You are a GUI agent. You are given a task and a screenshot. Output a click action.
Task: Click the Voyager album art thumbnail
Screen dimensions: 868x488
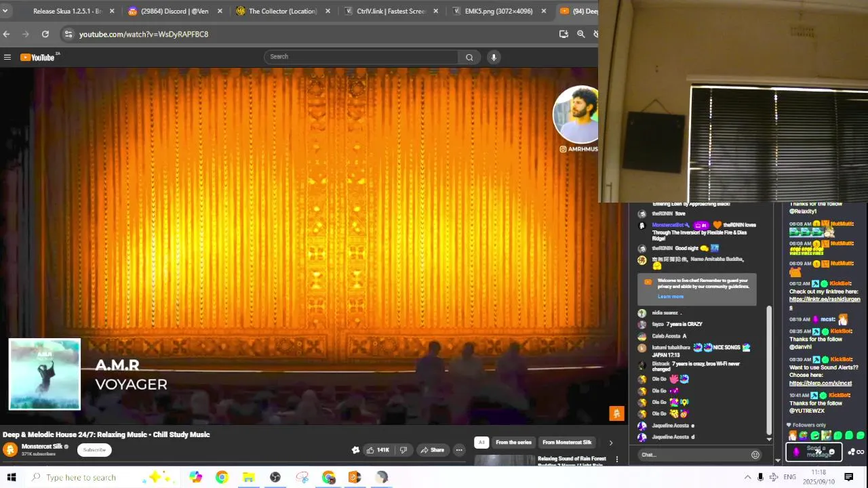click(45, 375)
